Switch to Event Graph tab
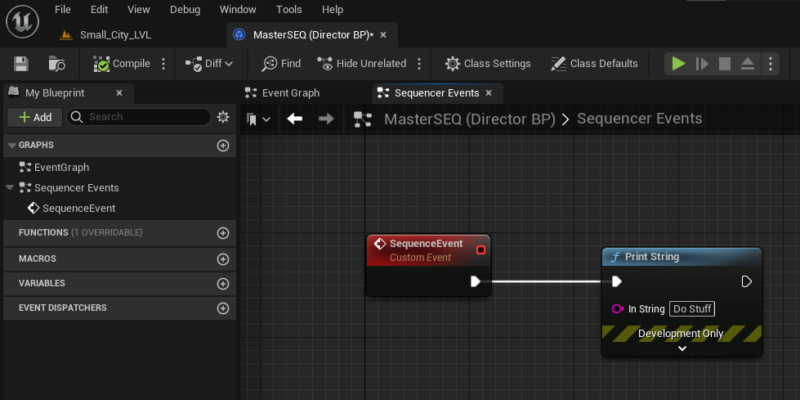The image size is (800, 400). 290,93
